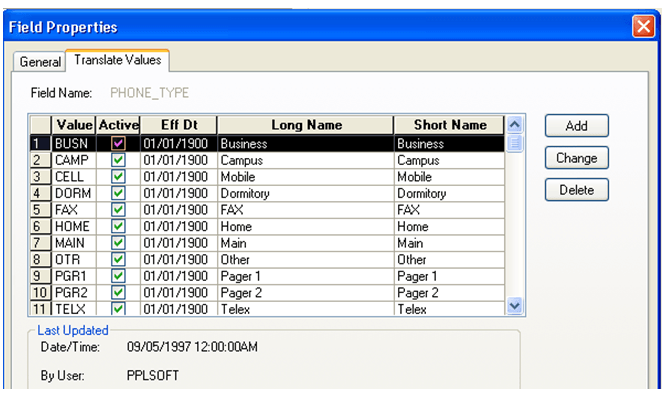Viewport: 669px width, 398px height.
Task: Select row number 5 header
Action: (x=41, y=209)
